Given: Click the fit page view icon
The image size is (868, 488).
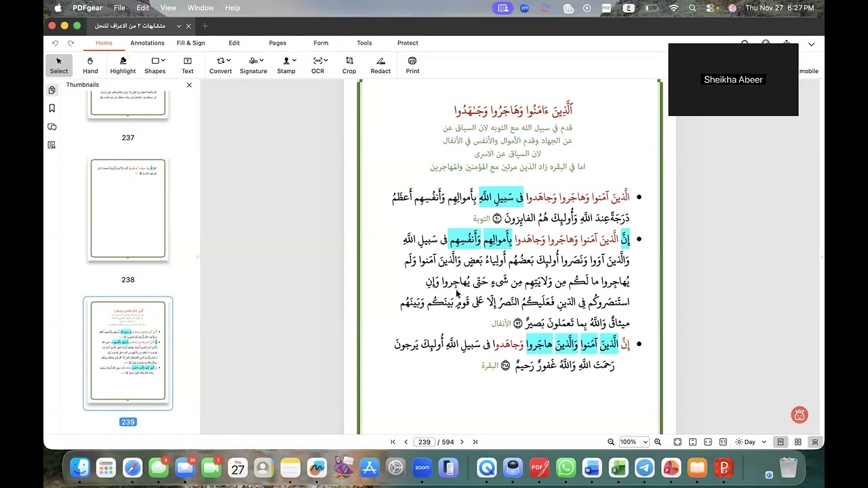Looking at the screenshot, I should (677, 442).
